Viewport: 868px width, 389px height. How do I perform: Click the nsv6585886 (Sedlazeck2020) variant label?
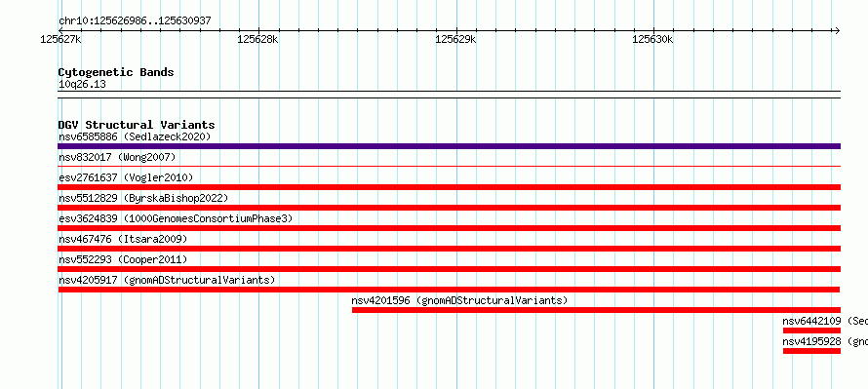coord(135,136)
